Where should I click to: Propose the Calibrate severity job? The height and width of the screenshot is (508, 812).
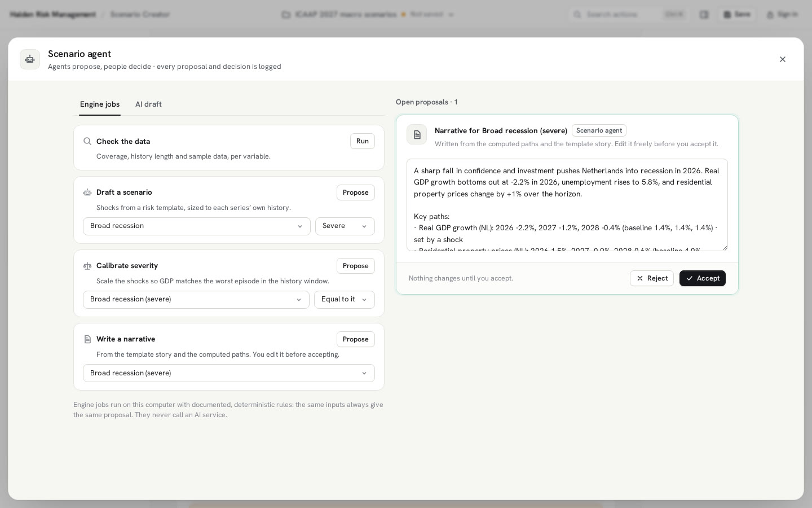(356, 266)
